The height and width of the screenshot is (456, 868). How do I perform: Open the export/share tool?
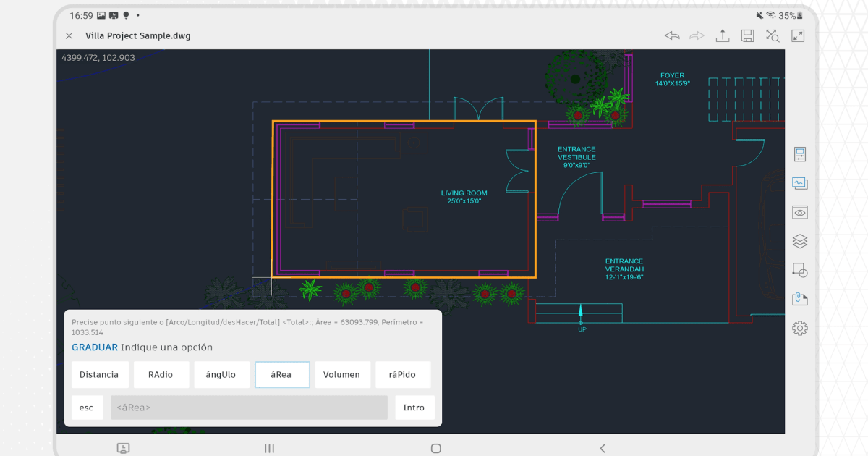point(722,35)
